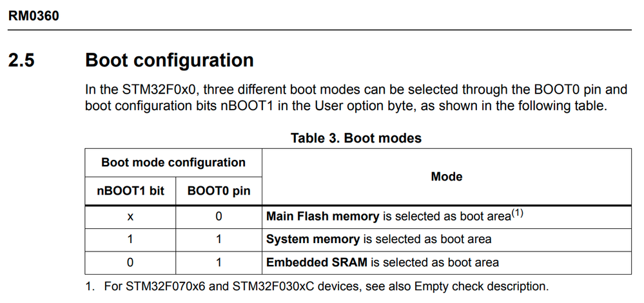The width and height of the screenshot is (644, 303).
Task: Click the Main Flash memory table entry
Action: tap(323, 216)
